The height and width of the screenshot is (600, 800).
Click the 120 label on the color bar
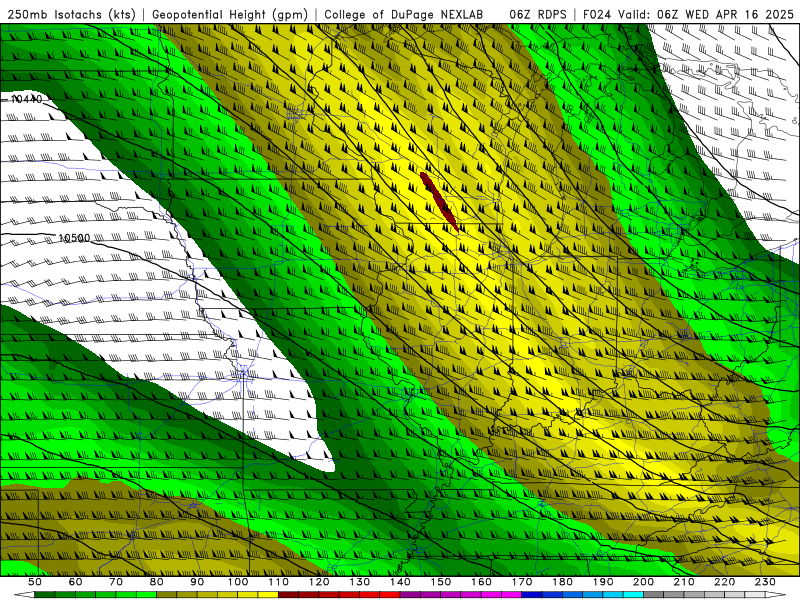319,582
